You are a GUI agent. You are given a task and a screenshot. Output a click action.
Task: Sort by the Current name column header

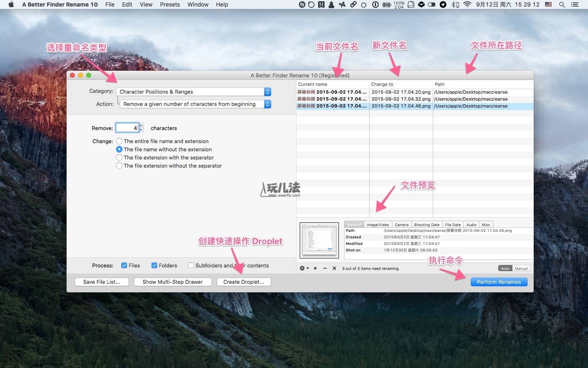(332, 84)
